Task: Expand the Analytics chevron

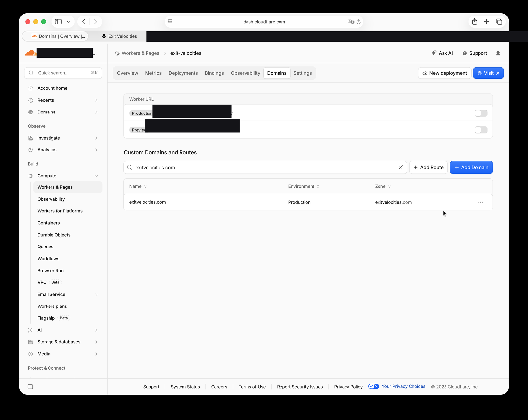Action: click(96, 150)
